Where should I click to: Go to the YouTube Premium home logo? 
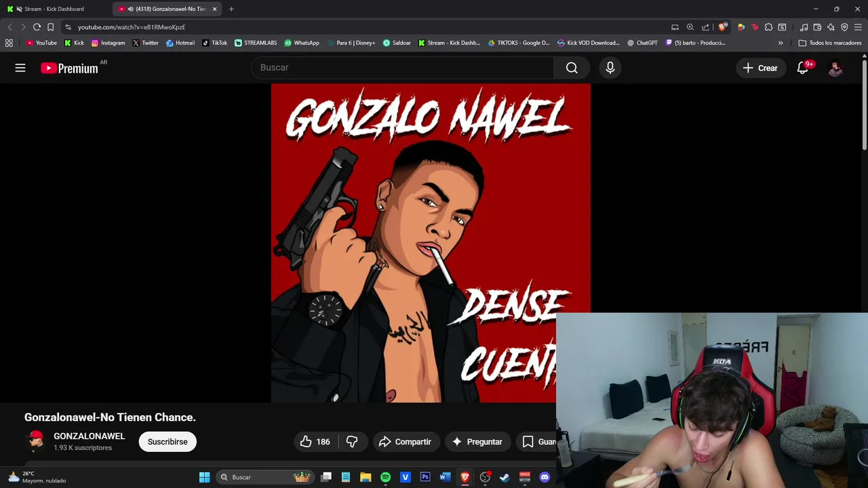(69, 68)
